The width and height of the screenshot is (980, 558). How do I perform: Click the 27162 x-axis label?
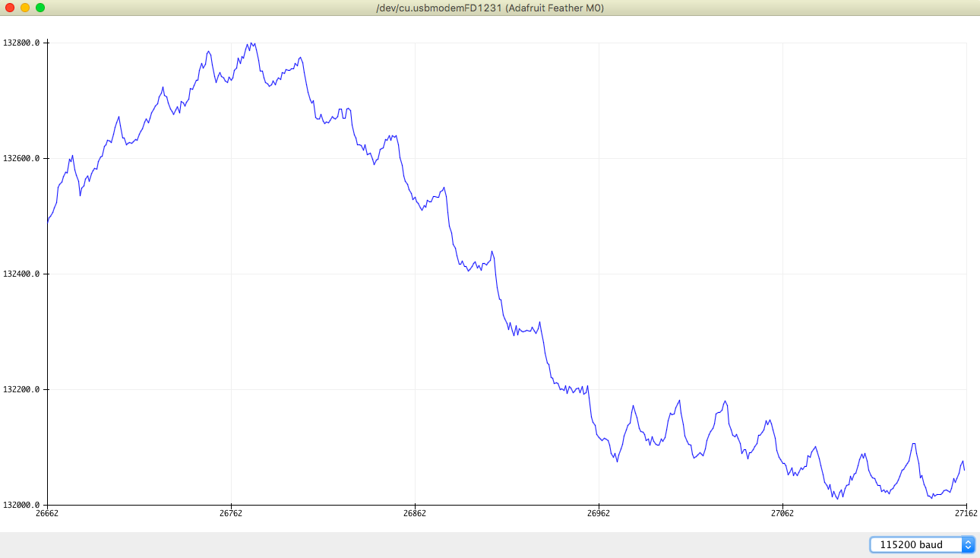point(966,513)
